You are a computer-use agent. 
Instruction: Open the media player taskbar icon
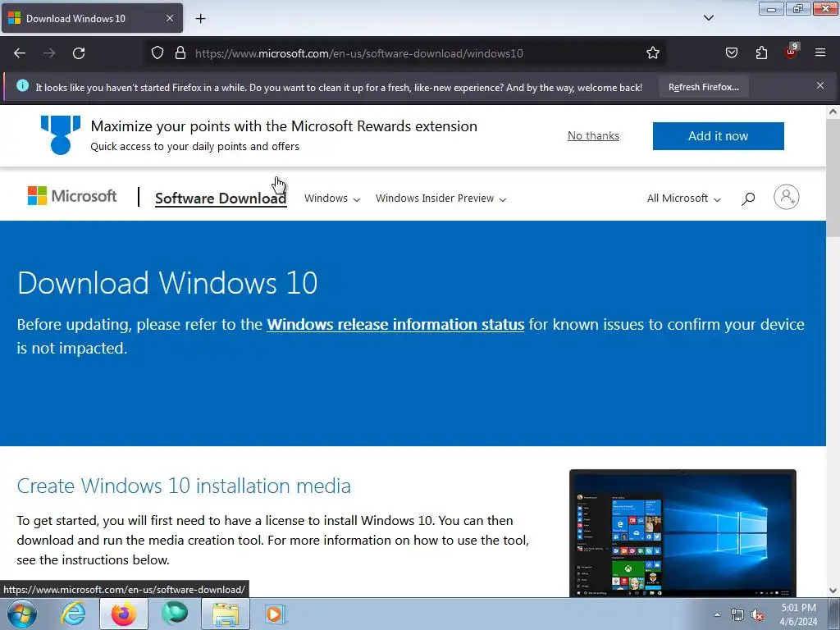pyautogui.click(x=276, y=614)
